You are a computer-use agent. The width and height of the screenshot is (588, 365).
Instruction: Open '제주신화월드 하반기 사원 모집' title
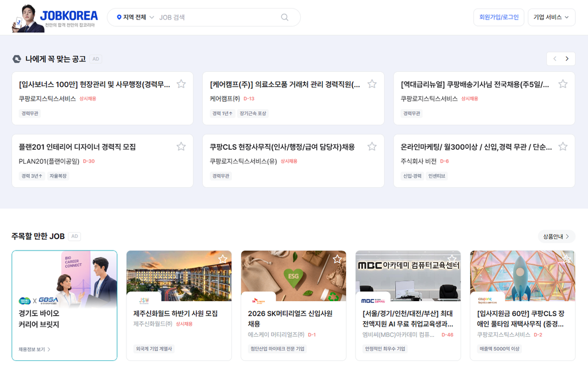(x=176, y=313)
